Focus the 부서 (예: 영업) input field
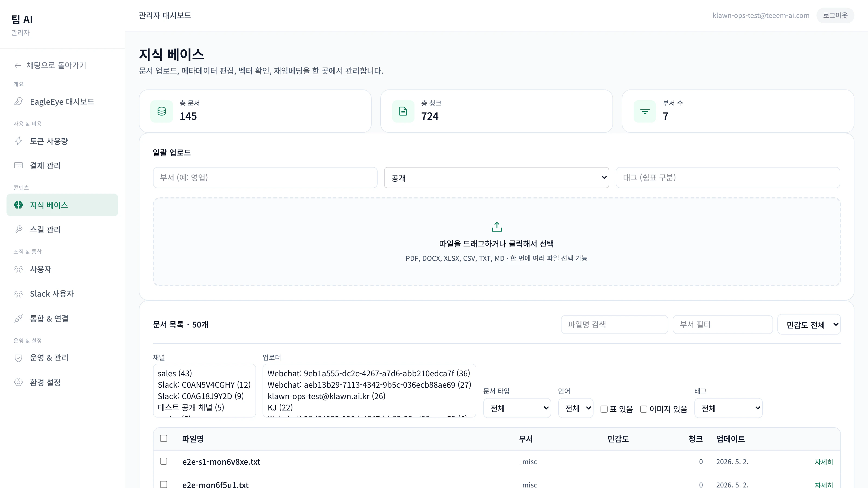This screenshot has width=868, height=488. (x=265, y=178)
